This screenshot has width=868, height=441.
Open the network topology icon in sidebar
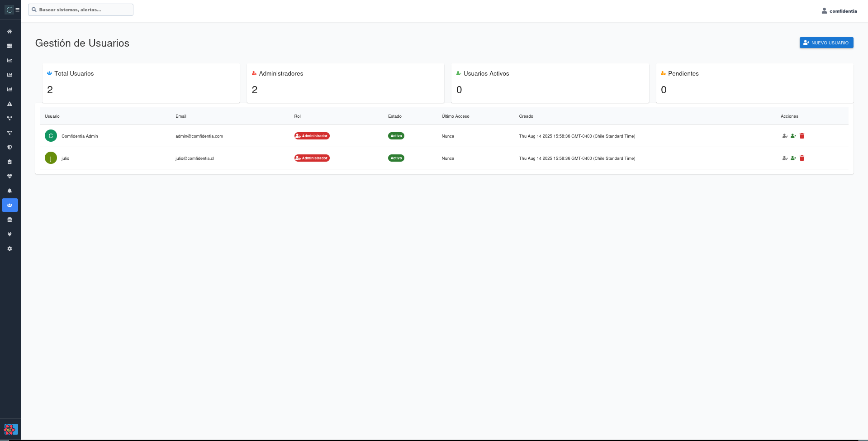click(9, 118)
